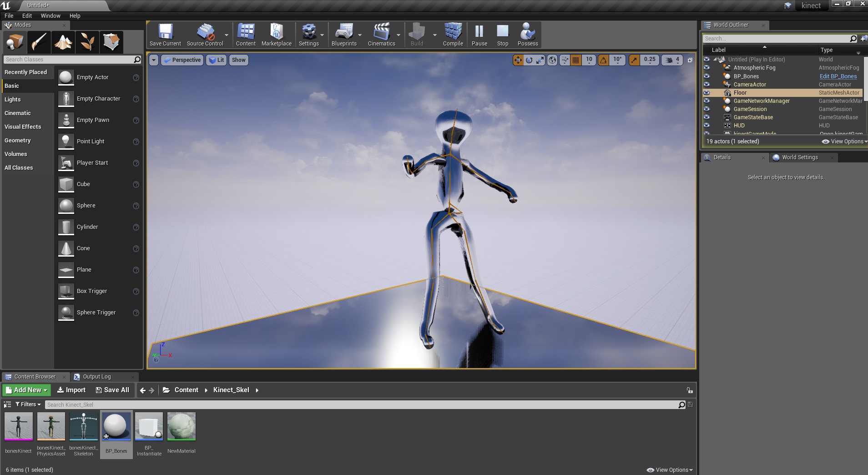Click Content Browser lock icon

point(690,390)
